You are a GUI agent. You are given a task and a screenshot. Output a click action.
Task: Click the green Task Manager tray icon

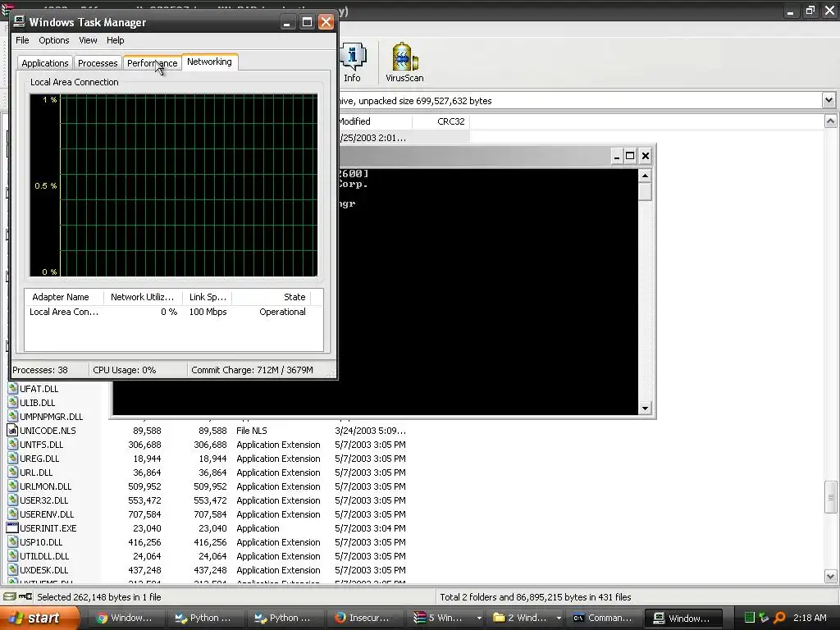[x=750, y=618]
